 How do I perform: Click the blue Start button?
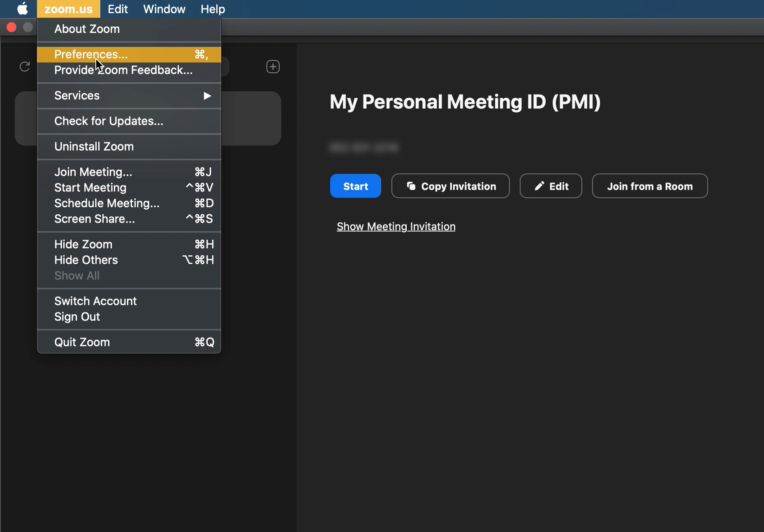click(x=355, y=186)
